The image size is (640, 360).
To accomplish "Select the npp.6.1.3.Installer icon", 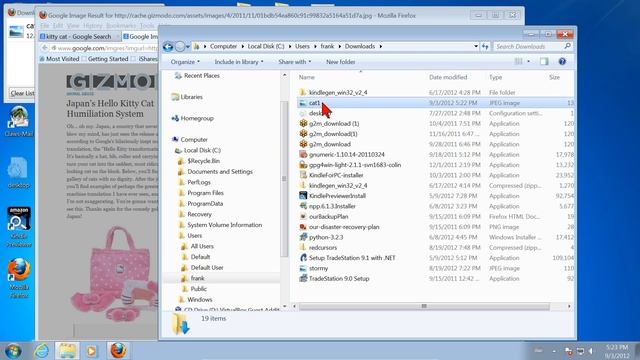I will tap(303, 206).
